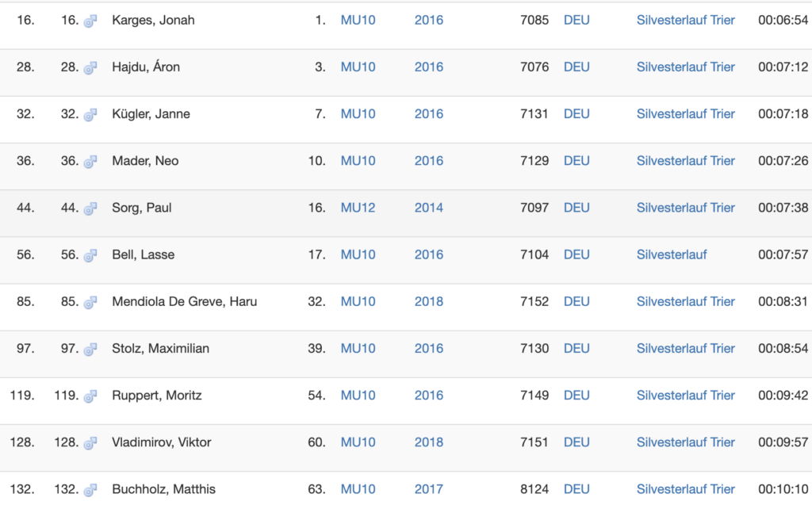Click the gender icon in Sorg, Paul row
Viewport: 812px width, 505px height.
point(90,209)
